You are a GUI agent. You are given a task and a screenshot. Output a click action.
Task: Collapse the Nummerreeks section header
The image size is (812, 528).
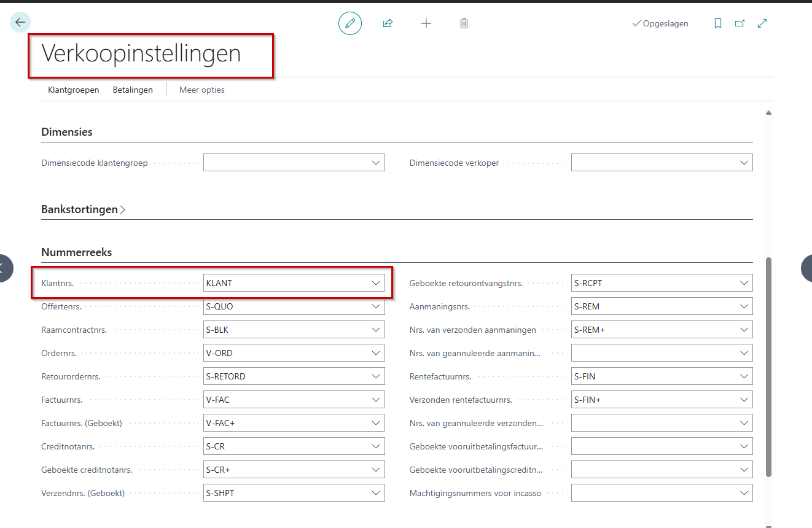[x=76, y=252]
